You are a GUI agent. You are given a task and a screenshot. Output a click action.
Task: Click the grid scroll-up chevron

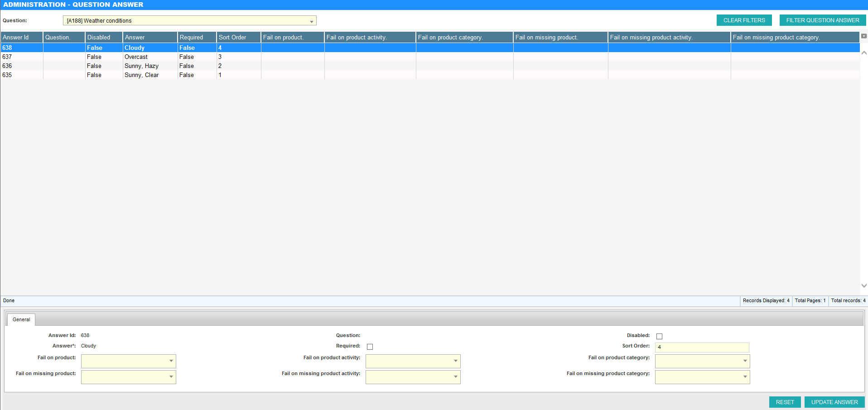863,53
